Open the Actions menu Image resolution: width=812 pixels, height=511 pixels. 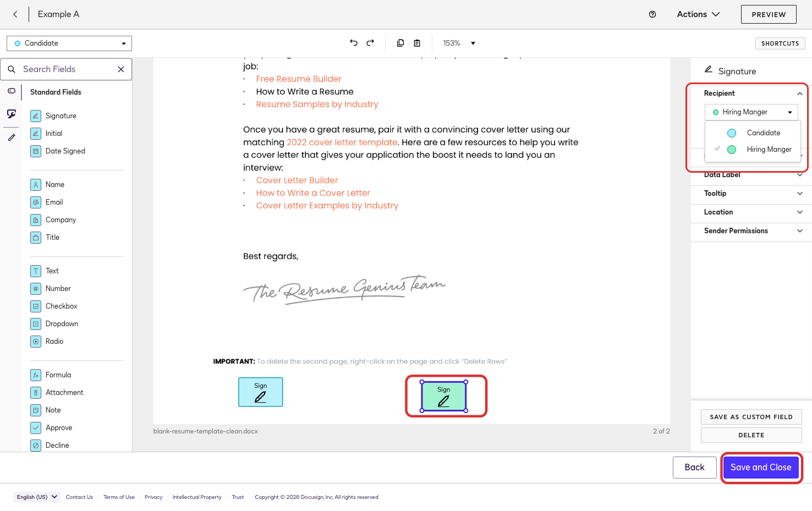tap(698, 14)
